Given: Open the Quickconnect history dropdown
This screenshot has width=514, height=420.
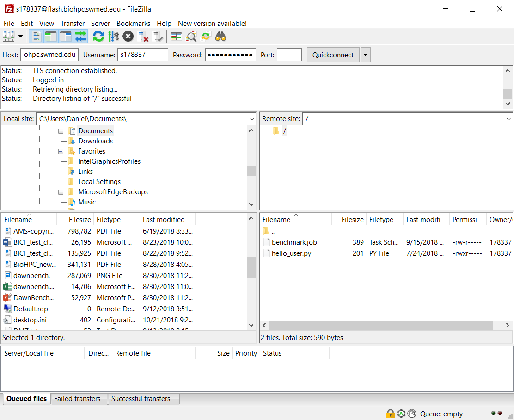Looking at the screenshot, I should 366,55.
